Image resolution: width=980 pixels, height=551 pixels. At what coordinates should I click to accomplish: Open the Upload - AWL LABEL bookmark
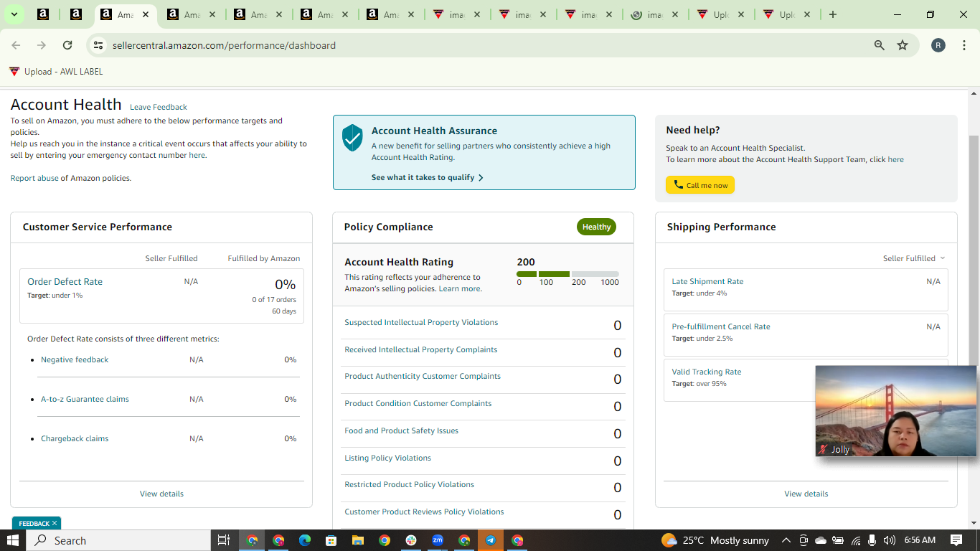56,72
